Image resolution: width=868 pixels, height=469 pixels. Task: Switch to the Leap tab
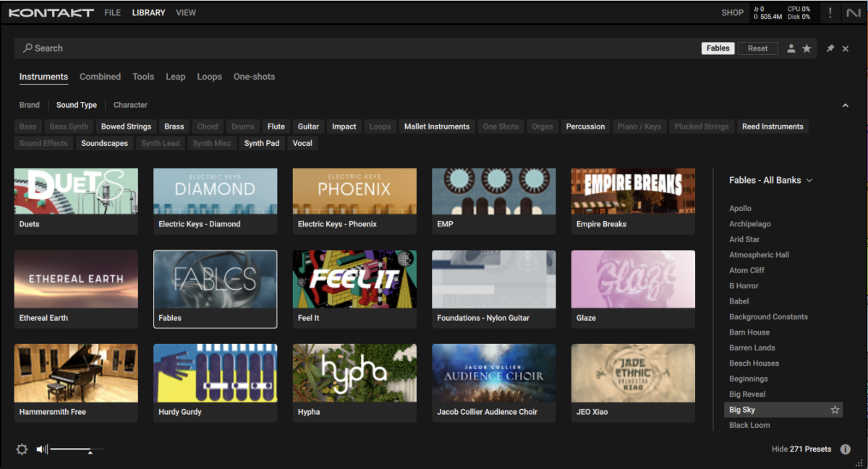point(175,77)
